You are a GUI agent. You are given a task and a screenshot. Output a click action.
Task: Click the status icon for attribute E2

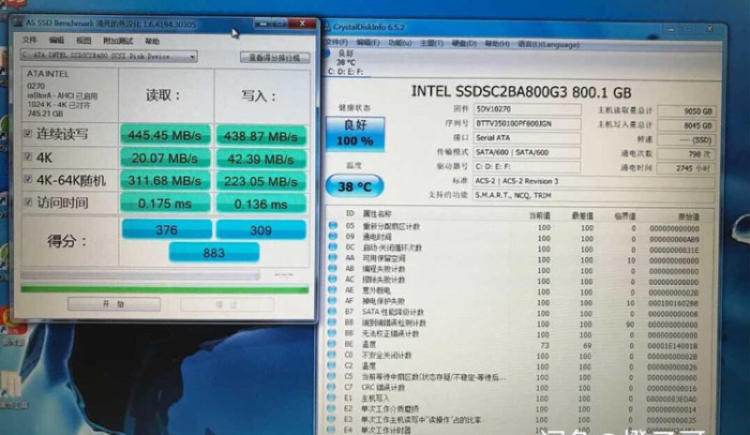331,408
